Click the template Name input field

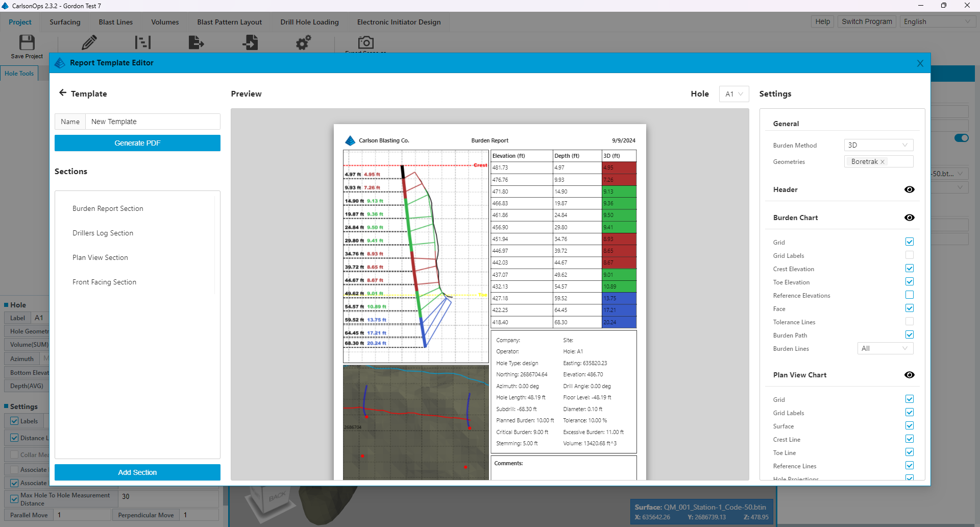[152, 122]
